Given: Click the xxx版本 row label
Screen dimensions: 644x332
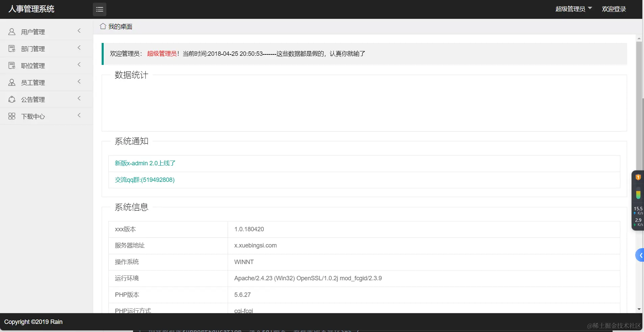Looking at the screenshot, I should [125, 229].
